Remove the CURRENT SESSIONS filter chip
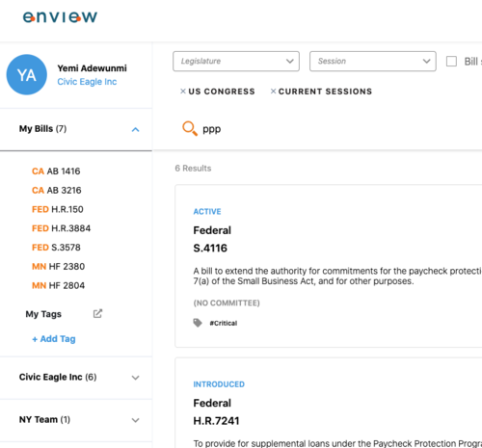This screenshot has height=448, width=482. pos(273,92)
